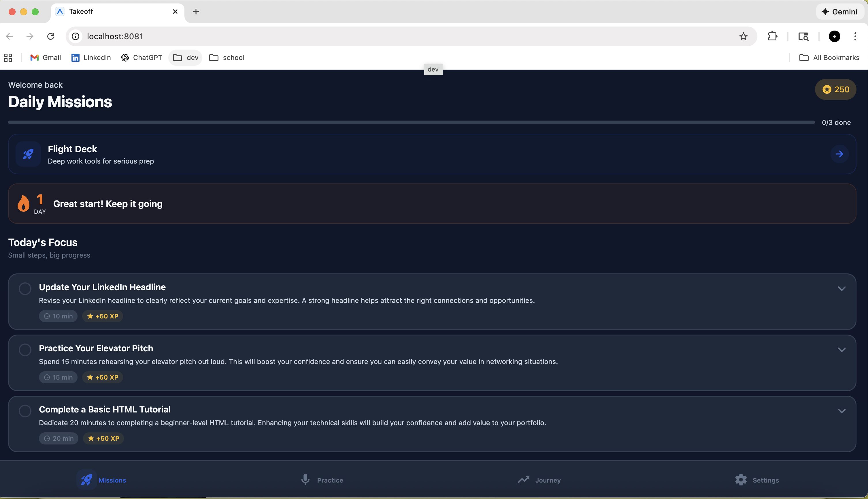Open the Gmail bookmark
This screenshot has width=868, height=499.
[46, 58]
